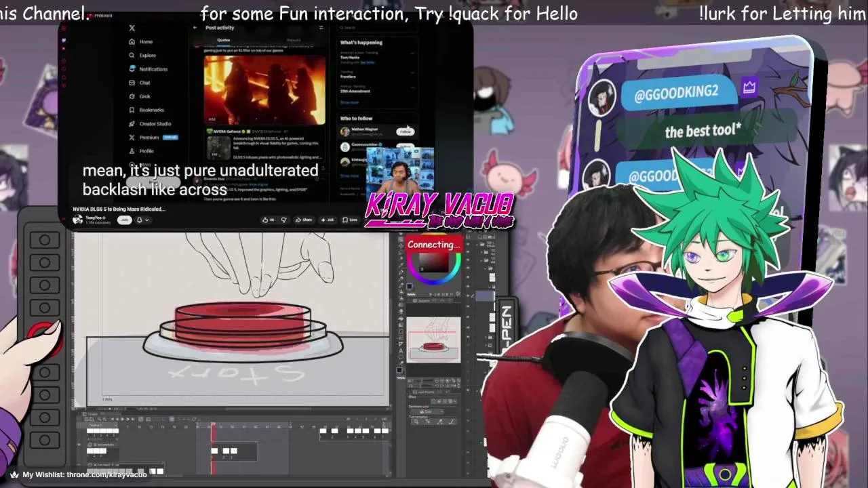Select the highlighted layer in layer panel
The width and height of the screenshot is (868, 488).
click(x=485, y=296)
